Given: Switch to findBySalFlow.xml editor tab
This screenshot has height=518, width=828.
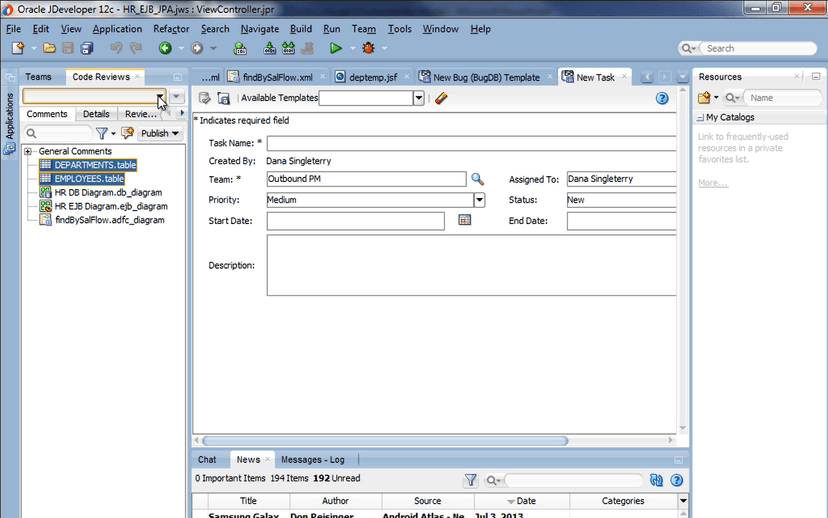Looking at the screenshot, I should point(278,78).
